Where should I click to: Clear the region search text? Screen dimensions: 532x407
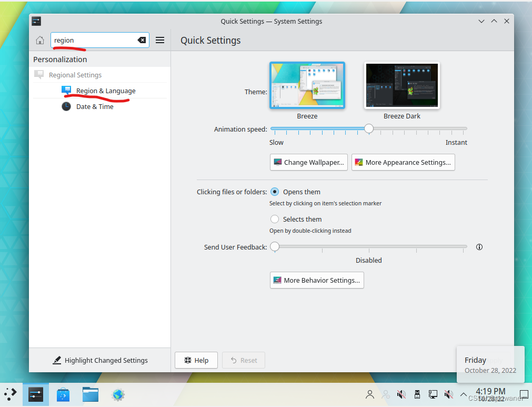coord(142,40)
